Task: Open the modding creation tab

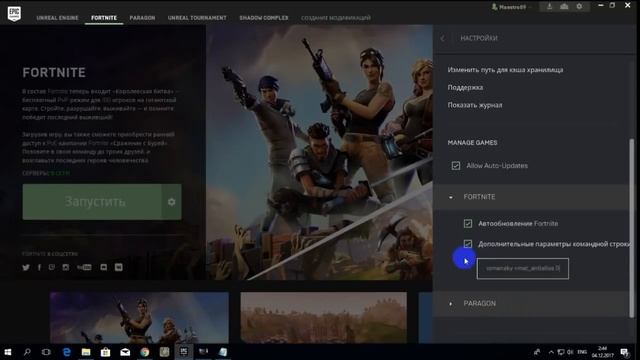Action: (x=336, y=18)
